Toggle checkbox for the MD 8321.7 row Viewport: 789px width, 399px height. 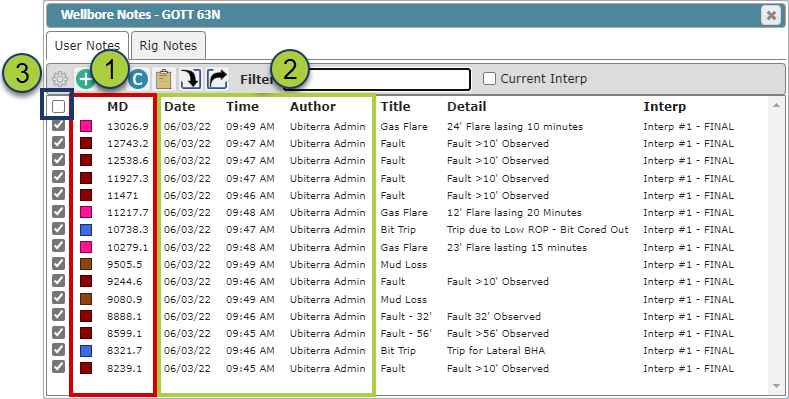(x=58, y=349)
